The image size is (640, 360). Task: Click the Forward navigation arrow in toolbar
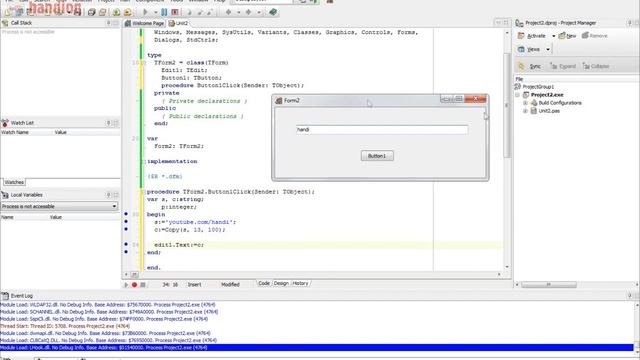tap(249, 12)
